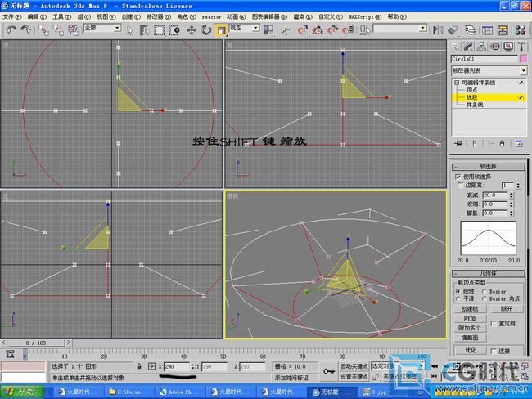Open the Select by Name list icon
Image resolution: width=532 pixels, height=399 pixels.
click(x=144, y=30)
